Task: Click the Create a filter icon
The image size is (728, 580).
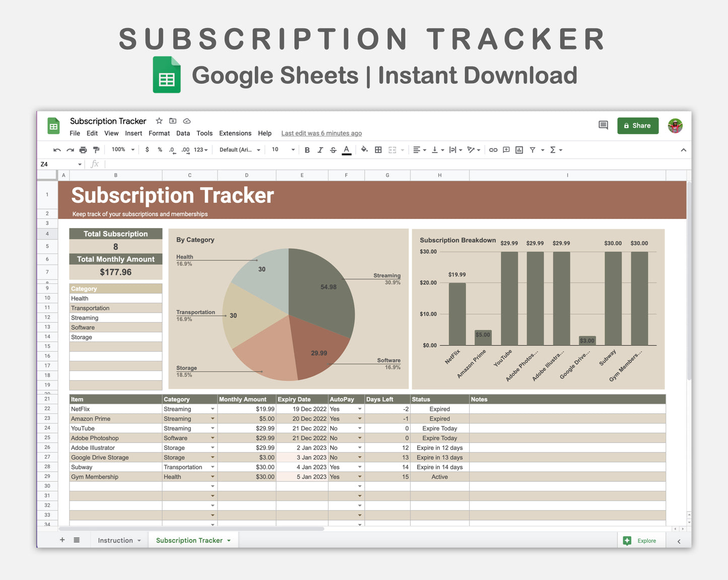Action: (532, 150)
